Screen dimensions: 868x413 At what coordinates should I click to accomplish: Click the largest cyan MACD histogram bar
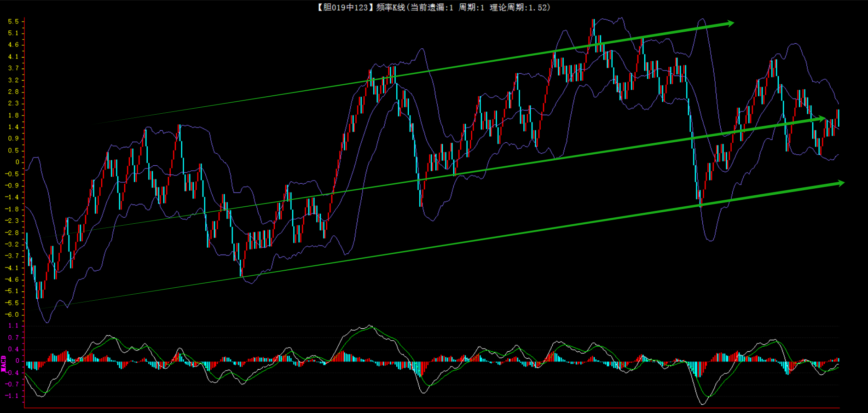tap(699, 369)
